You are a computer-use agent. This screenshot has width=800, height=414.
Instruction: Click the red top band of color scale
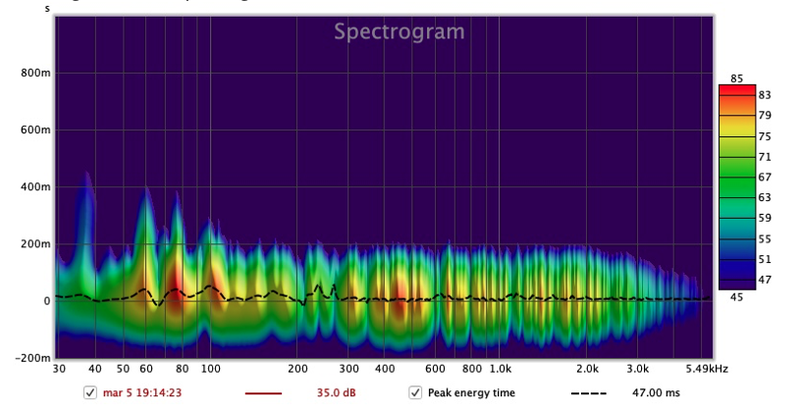tap(735, 92)
